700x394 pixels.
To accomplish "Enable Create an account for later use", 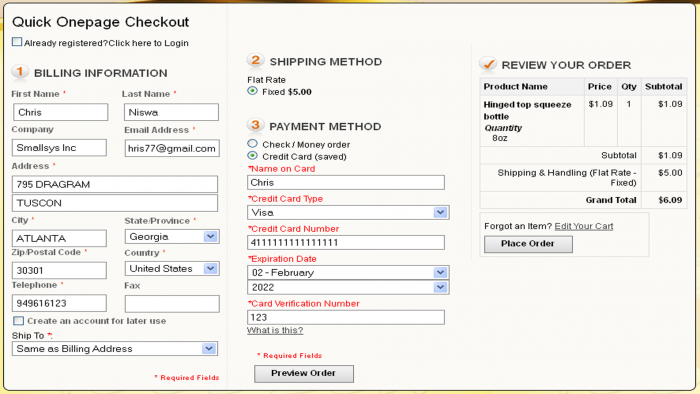I will click(x=18, y=320).
